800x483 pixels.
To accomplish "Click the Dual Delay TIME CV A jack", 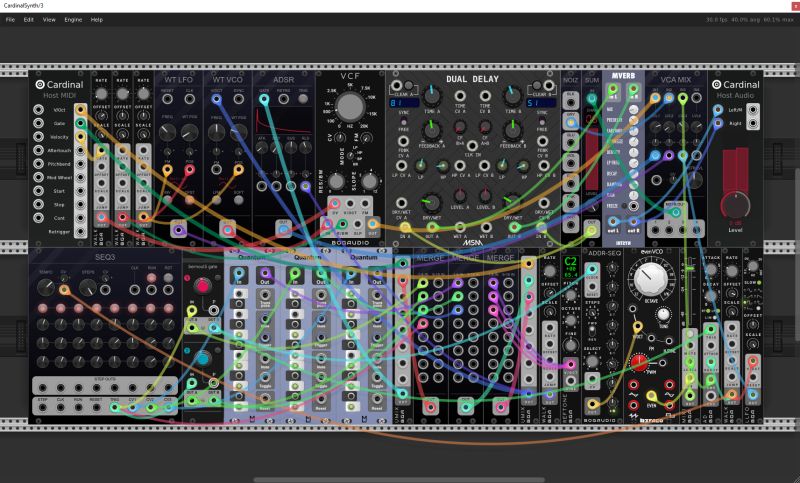I will tap(460, 96).
